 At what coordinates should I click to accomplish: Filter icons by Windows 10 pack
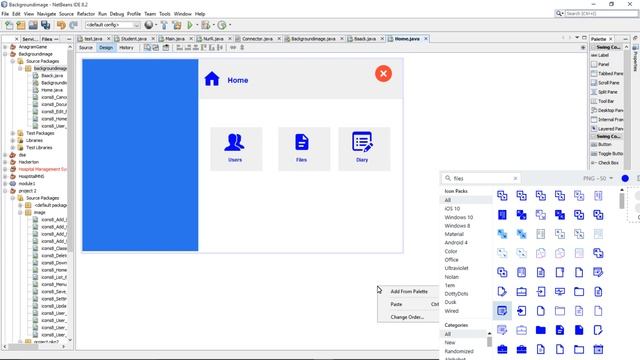click(x=459, y=218)
